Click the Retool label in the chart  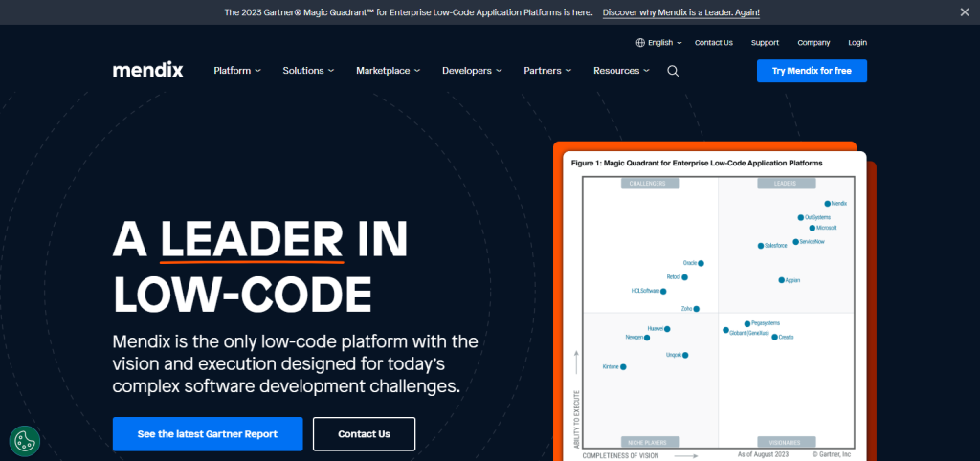674,276
